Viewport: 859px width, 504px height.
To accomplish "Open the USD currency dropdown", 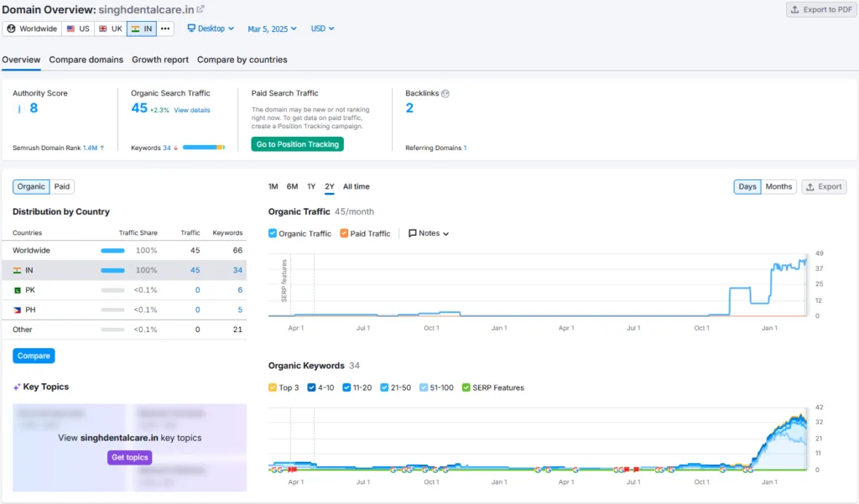I will click(323, 29).
